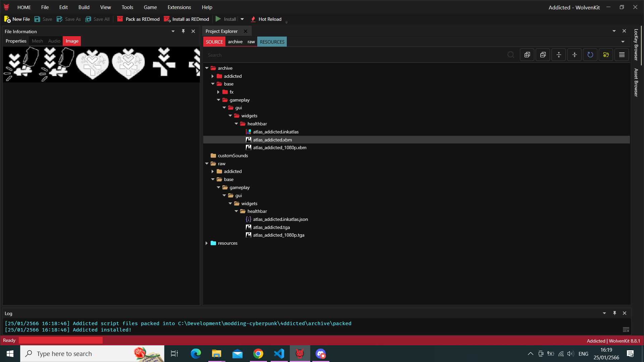Expand the fx folder

tap(218, 92)
